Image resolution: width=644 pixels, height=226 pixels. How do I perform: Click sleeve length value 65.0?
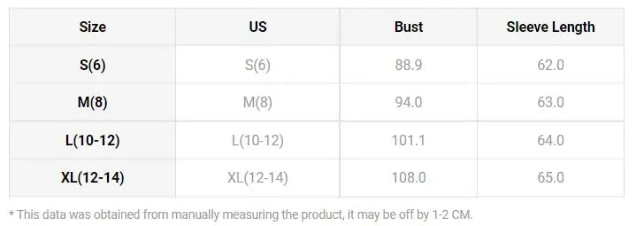point(550,178)
